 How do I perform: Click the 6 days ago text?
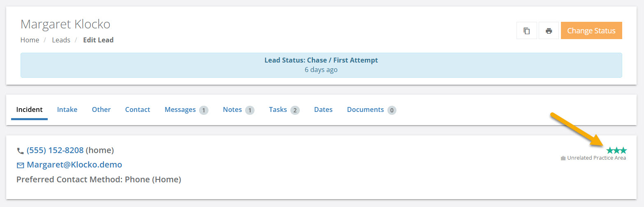point(321,70)
